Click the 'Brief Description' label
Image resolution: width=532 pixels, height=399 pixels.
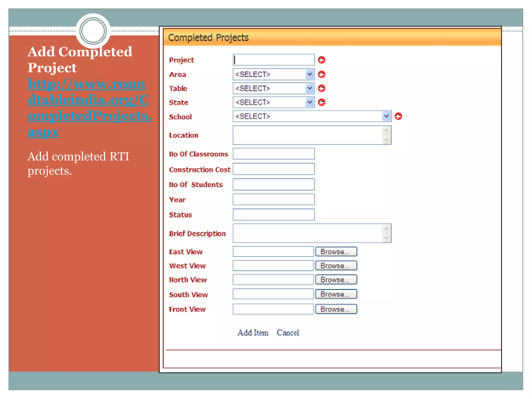(197, 234)
